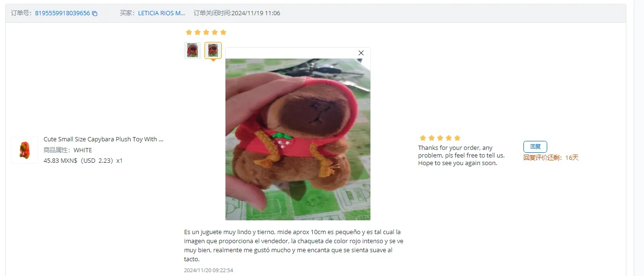Viewport: 644px width, 276px height.
Task: Click the 回复 reply button
Action: pos(535,147)
